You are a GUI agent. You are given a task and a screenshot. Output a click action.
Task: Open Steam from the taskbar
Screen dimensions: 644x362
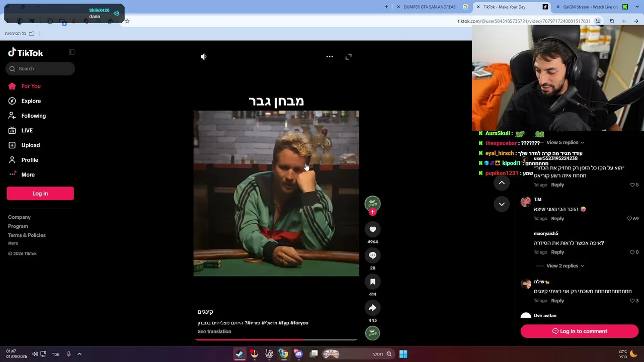coord(239,354)
